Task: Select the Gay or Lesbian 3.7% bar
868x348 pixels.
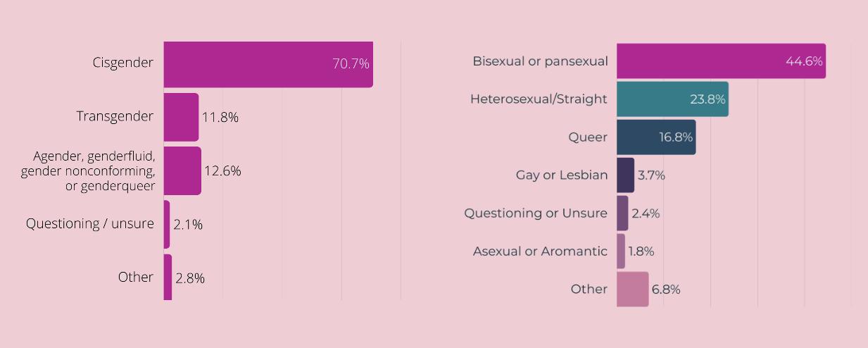Action: [625, 175]
